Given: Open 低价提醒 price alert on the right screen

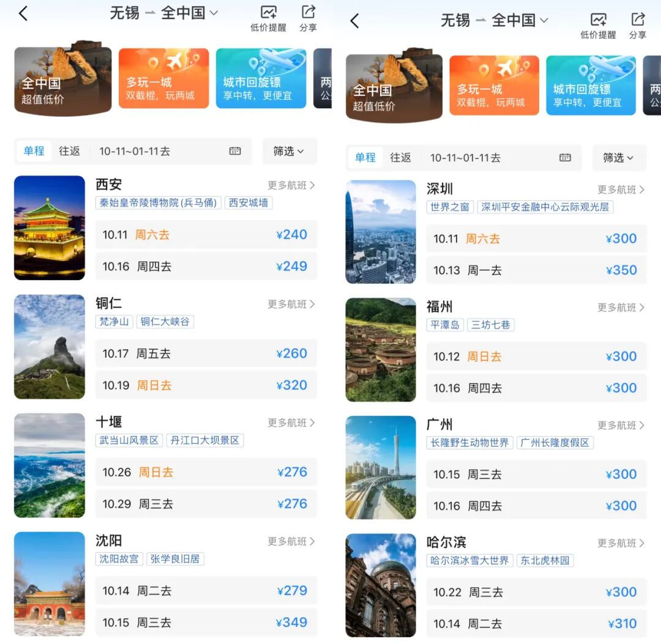Looking at the screenshot, I should tap(597, 25).
